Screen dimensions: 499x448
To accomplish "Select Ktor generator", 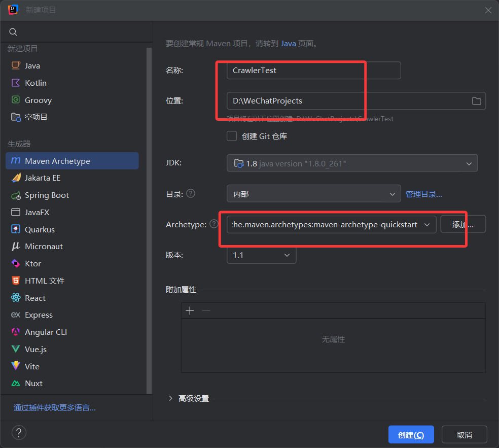I will tap(72, 264).
